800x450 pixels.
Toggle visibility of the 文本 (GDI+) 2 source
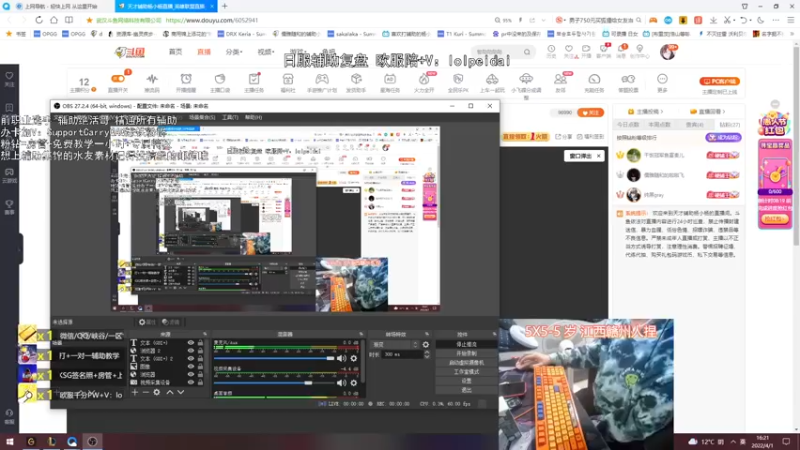click(x=191, y=358)
